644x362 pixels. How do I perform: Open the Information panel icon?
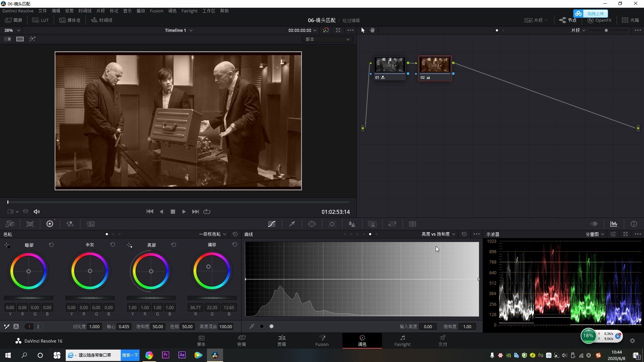pos(634,224)
